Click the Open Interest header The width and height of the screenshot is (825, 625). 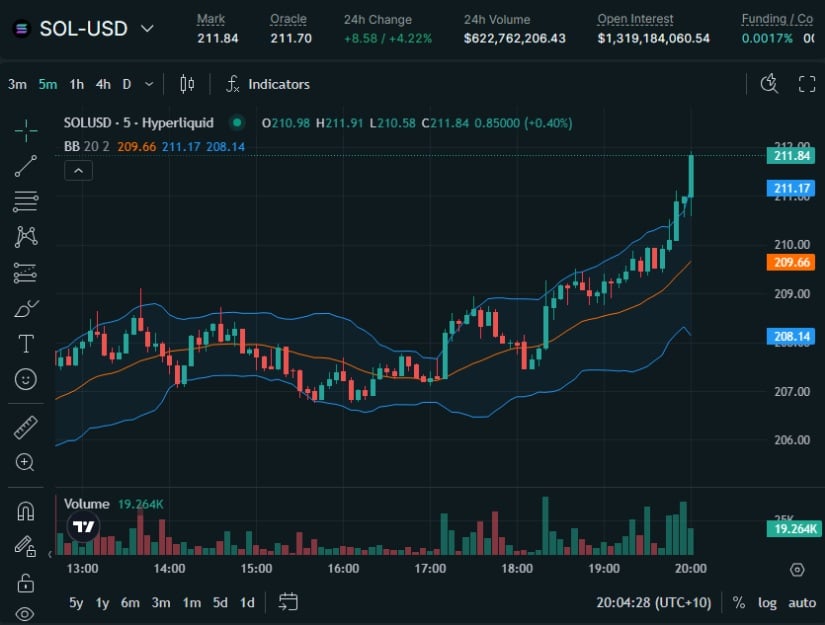coord(636,19)
